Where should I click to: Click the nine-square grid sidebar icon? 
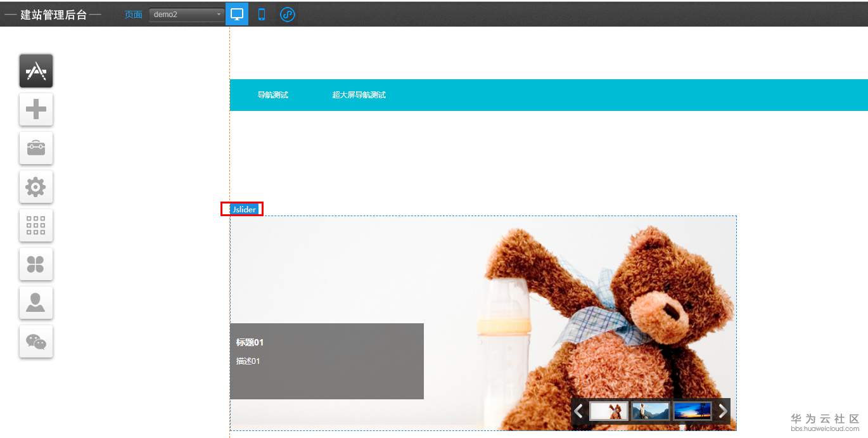click(36, 225)
